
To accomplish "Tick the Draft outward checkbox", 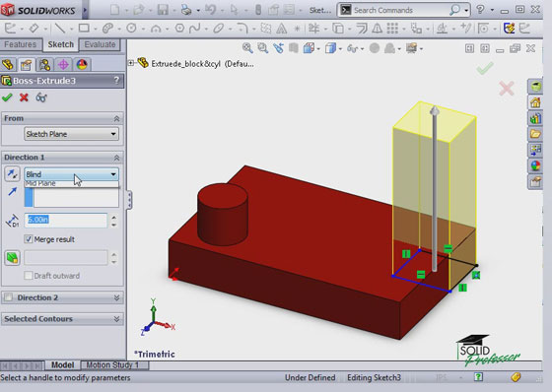I will pos(29,276).
